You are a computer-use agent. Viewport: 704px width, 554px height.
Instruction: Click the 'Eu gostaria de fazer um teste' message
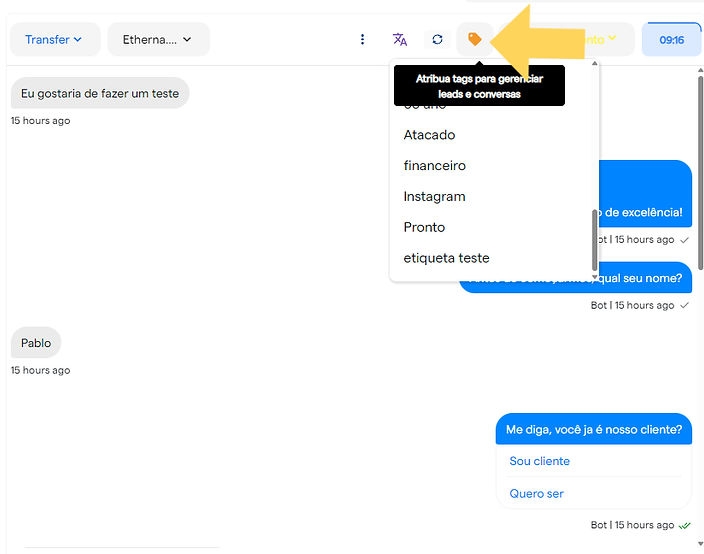[x=100, y=93]
